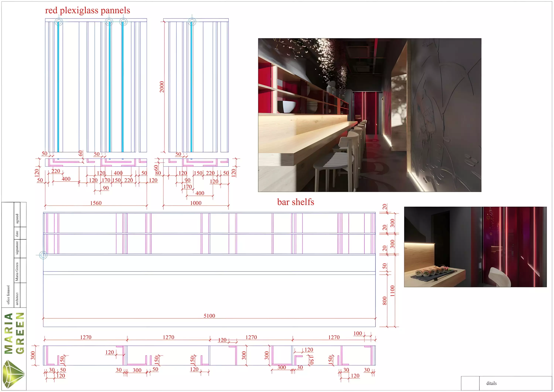Click the 5100 overall length dimension
554x392 pixels.
click(x=209, y=316)
